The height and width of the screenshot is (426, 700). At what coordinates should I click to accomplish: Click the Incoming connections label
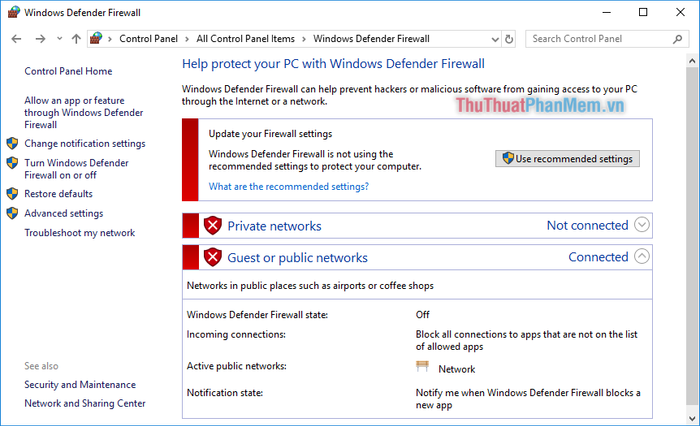point(236,334)
